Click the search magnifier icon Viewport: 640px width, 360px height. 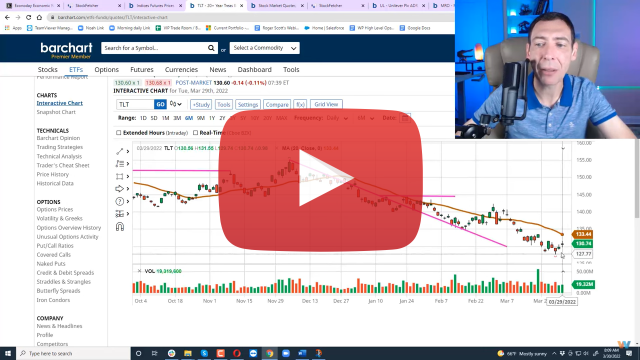[x=211, y=48]
